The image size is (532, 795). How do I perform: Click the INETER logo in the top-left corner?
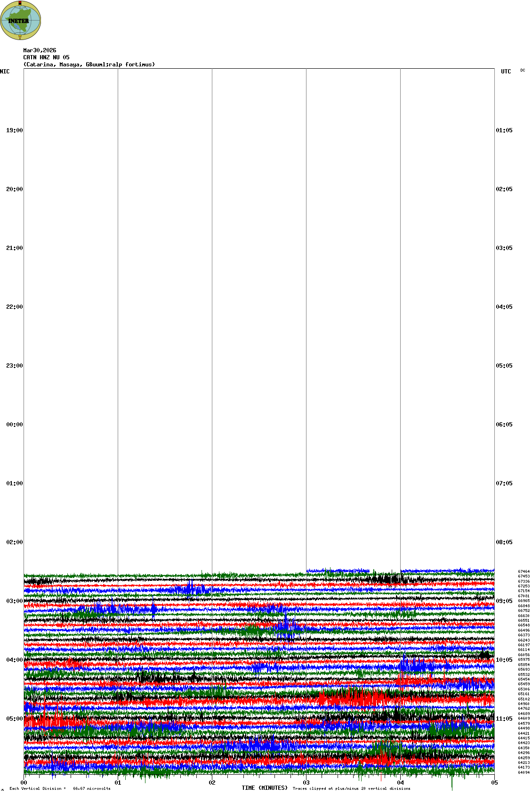click(x=21, y=20)
